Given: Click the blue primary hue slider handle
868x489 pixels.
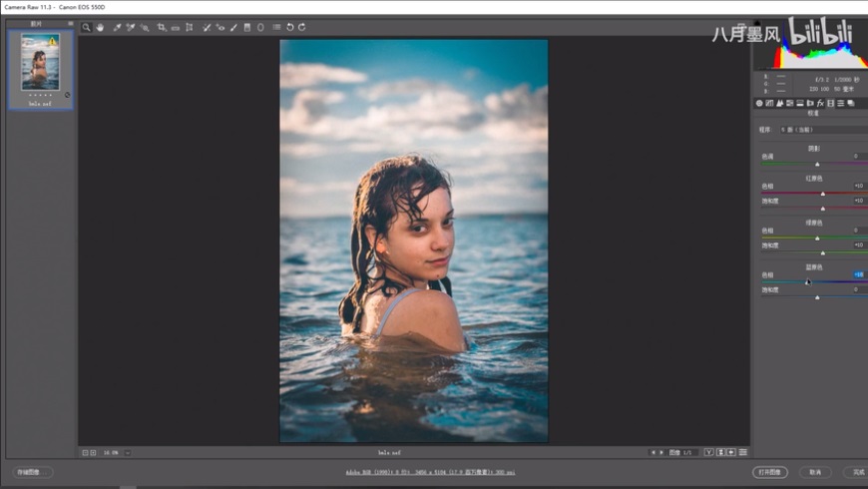Looking at the screenshot, I should [808, 282].
